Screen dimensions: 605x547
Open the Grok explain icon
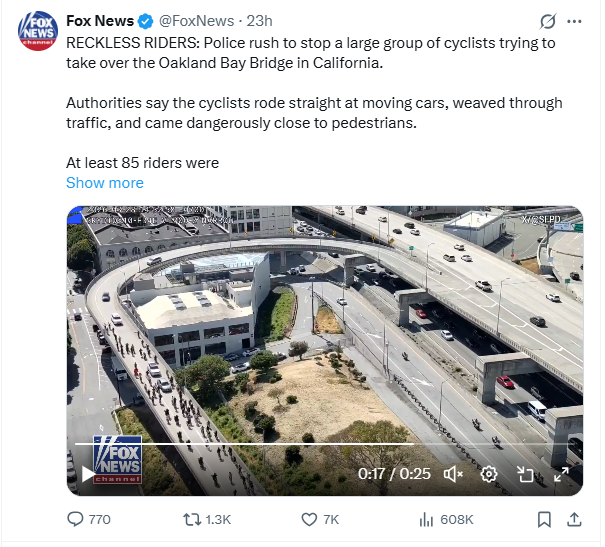(x=548, y=21)
